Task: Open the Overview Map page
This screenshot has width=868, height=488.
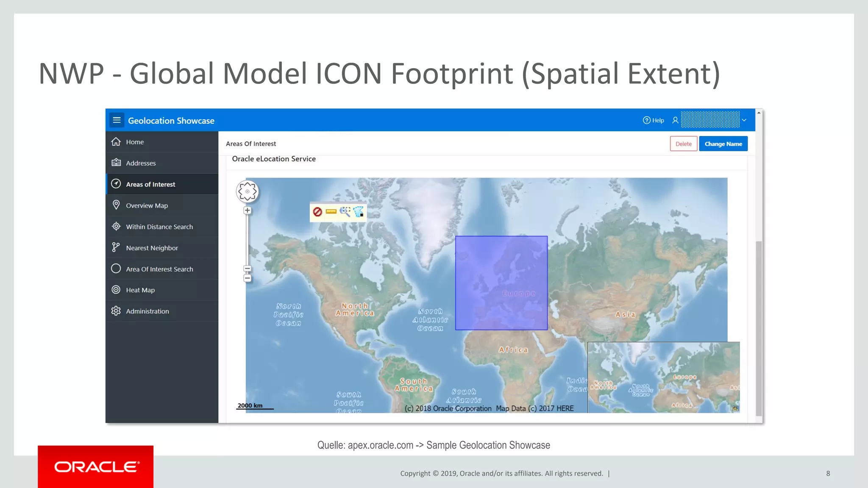Action: coord(162,205)
